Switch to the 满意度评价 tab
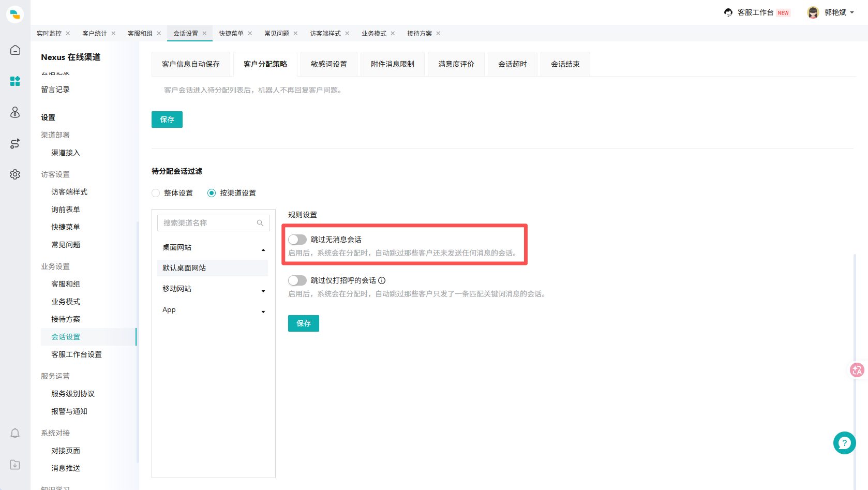 (x=456, y=64)
